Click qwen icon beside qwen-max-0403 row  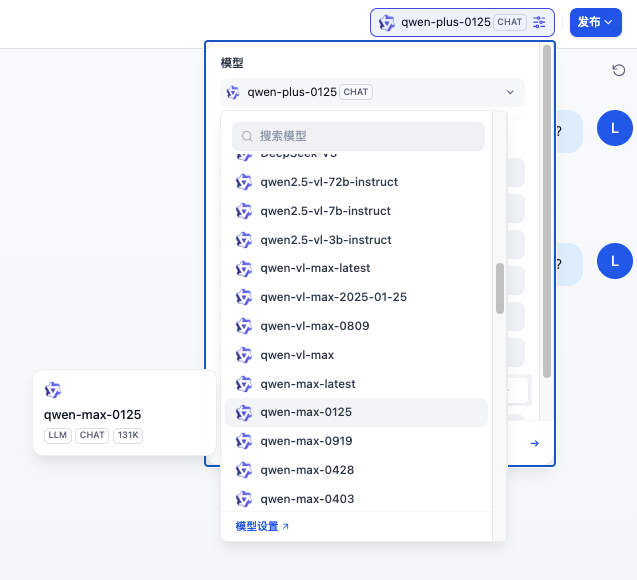pos(244,499)
